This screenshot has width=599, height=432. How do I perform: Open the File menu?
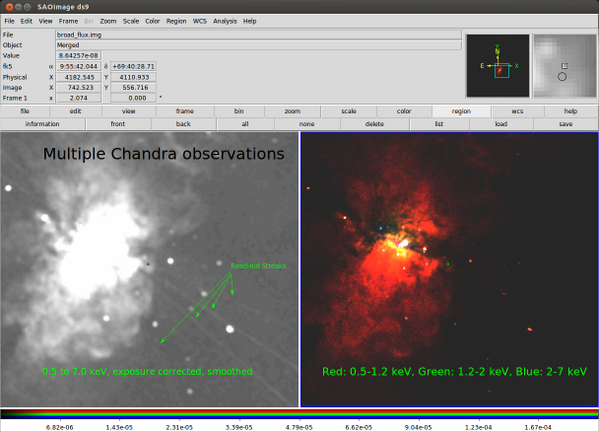click(x=9, y=21)
